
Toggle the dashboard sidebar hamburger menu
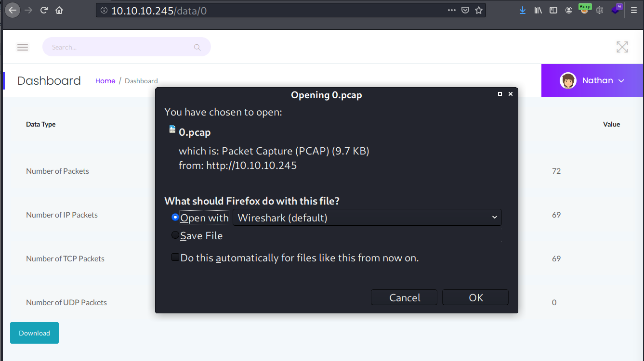[23, 47]
